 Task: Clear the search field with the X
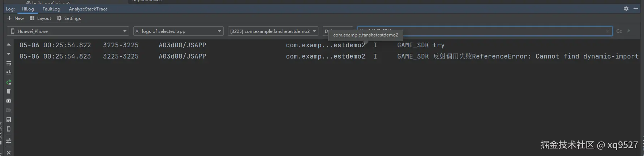coord(607,31)
